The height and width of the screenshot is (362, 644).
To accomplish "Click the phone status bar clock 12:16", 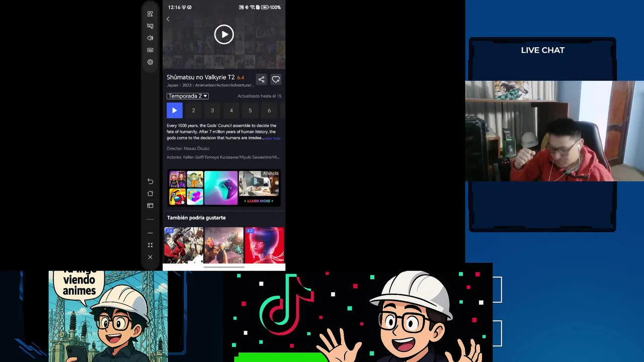I will click(174, 8).
